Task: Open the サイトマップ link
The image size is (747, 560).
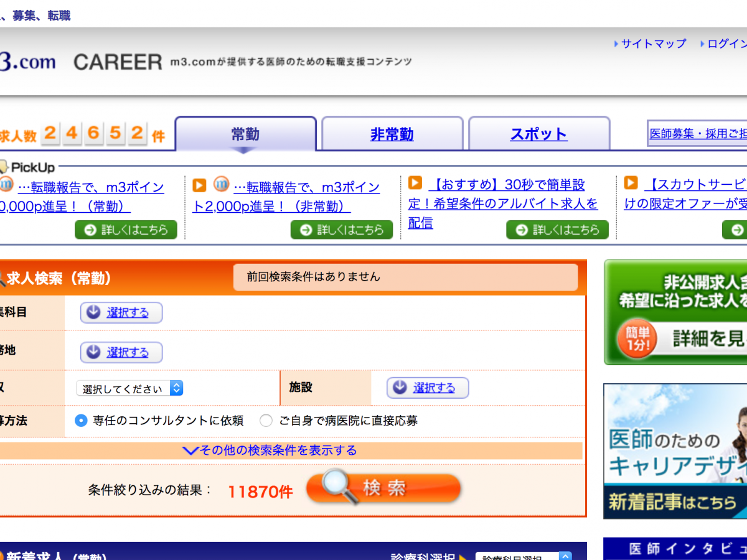Action: click(653, 44)
